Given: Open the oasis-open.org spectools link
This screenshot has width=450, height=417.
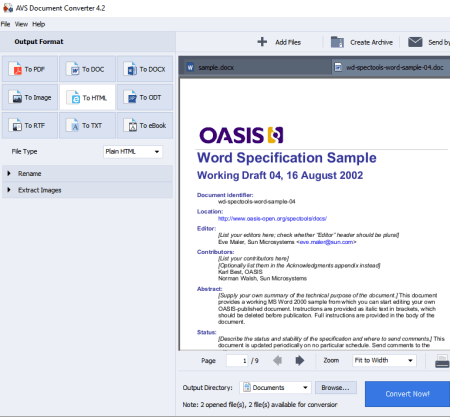Looking at the screenshot, I should (272, 219).
